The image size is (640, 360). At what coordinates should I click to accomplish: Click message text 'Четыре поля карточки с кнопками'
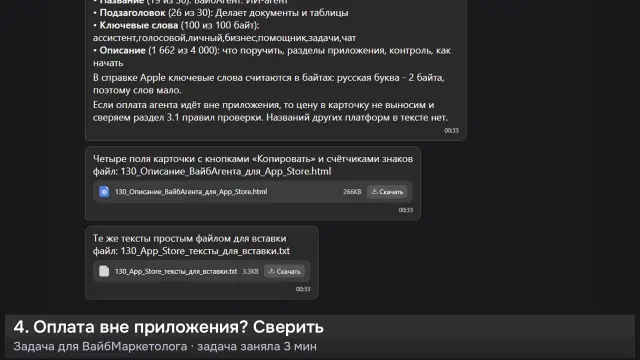pyautogui.click(x=253, y=159)
